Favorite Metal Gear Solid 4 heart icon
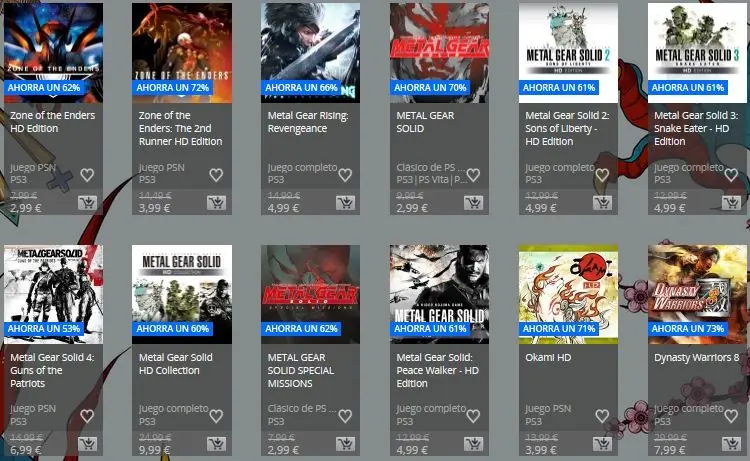The width and height of the screenshot is (750, 461). point(87,416)
